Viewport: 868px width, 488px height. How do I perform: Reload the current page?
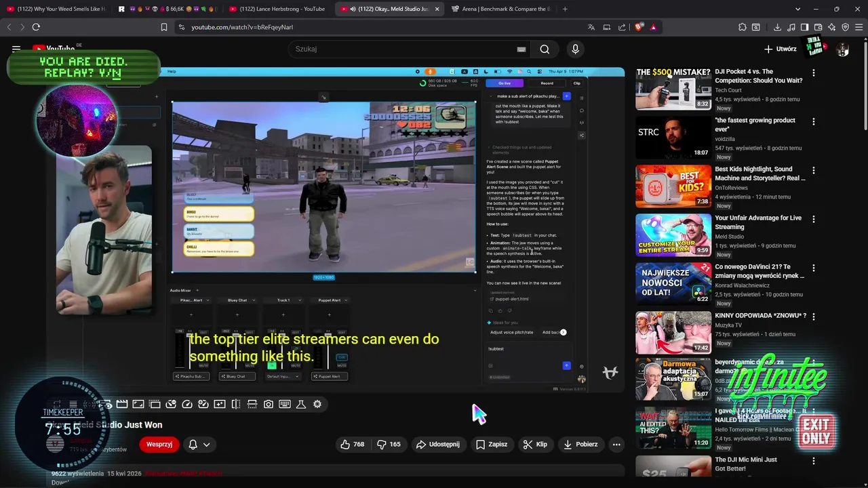(36, 27)
